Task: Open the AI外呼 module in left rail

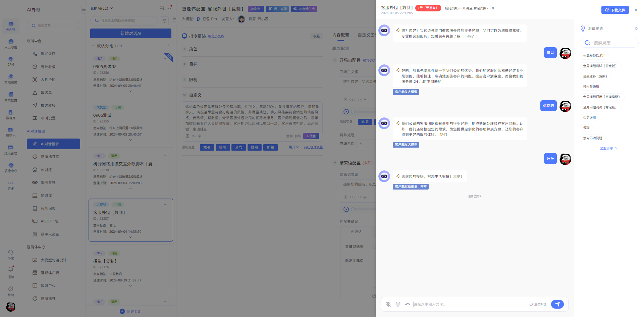Action: pos(11,26)
